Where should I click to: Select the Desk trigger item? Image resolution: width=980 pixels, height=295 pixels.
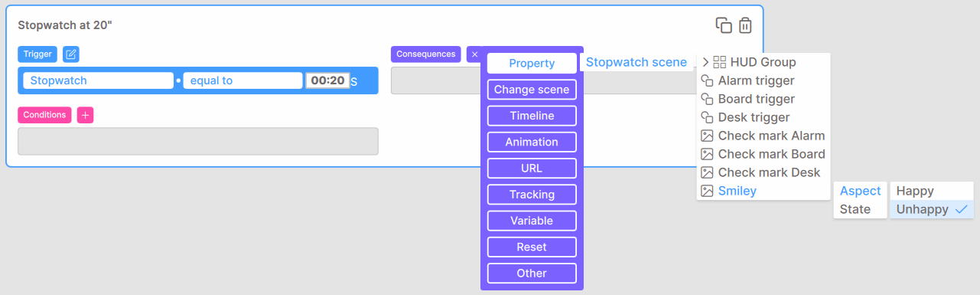tap(754, 117)
